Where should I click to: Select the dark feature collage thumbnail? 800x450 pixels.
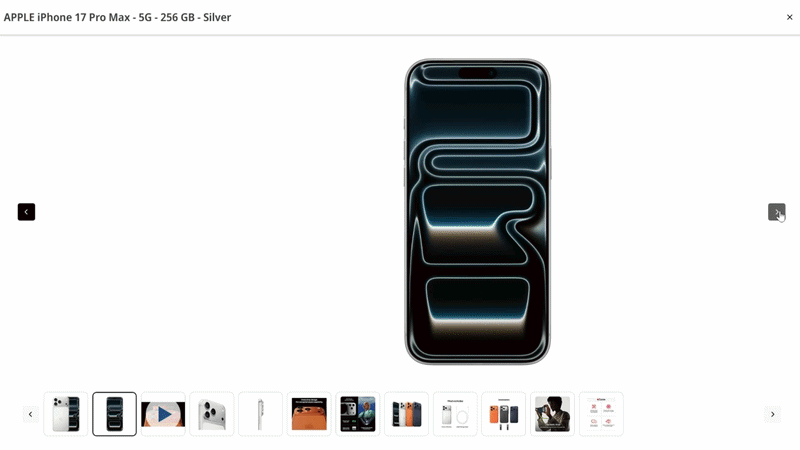(x=358, y=414)
